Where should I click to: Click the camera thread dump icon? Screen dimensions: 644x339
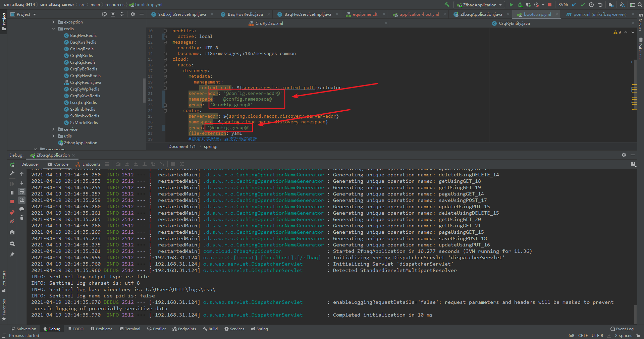[12, 232]
